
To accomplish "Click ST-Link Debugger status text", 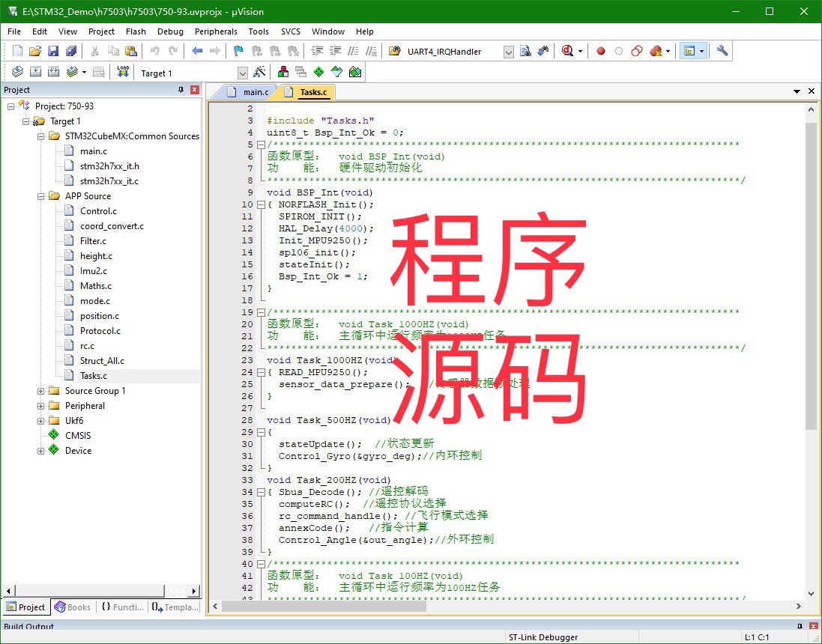I will [543, 637].
